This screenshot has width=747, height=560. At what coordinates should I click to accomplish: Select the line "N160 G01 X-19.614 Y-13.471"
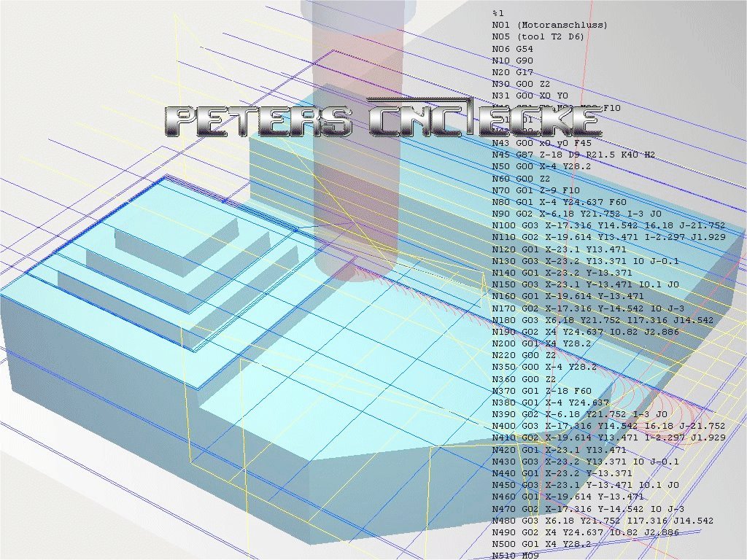tap(568, 296)
